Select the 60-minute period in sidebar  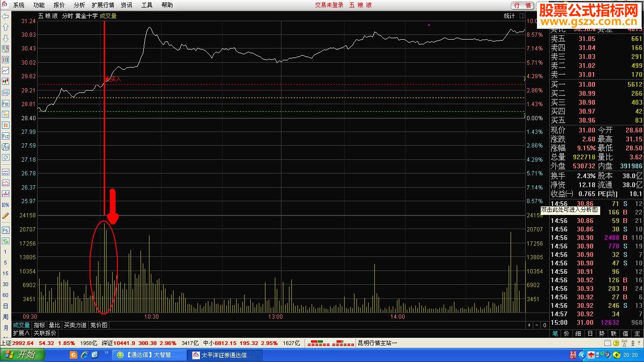(x=6, y=295)
